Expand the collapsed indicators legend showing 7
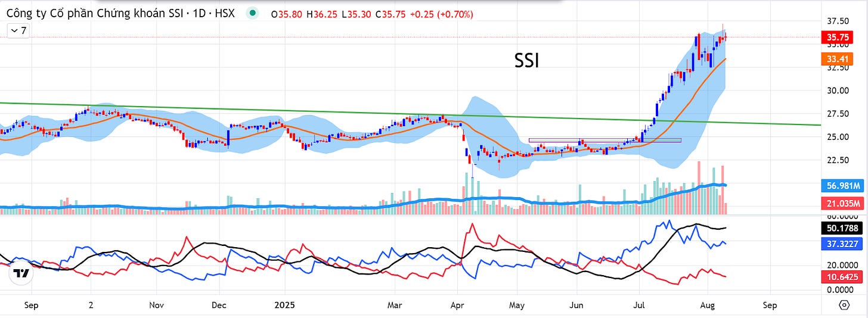The width and height of the screenshot is (868, 318). pyautogui.click(x=19, y=31)
